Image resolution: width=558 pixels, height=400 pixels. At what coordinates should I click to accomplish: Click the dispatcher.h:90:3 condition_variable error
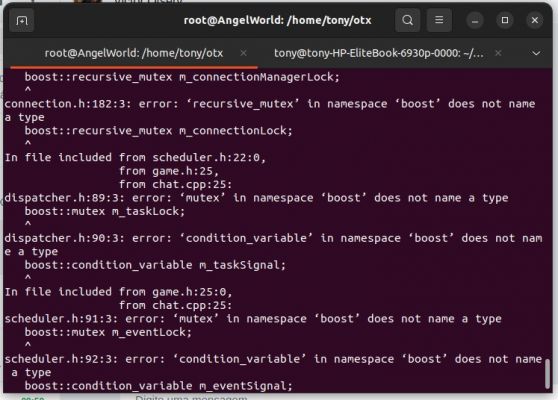click(273, 245)
